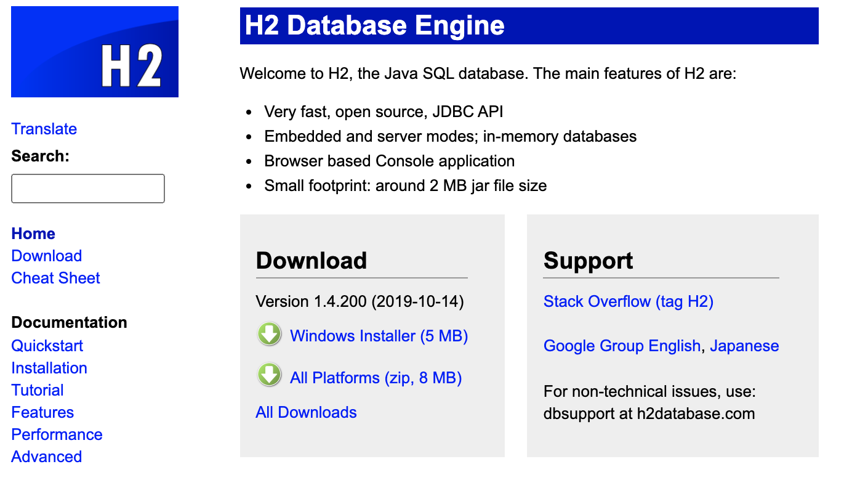Image resolution: width=868 pixels, height=488 pixels.
Task: Click the Support panel heading
Action: (589, 261)
